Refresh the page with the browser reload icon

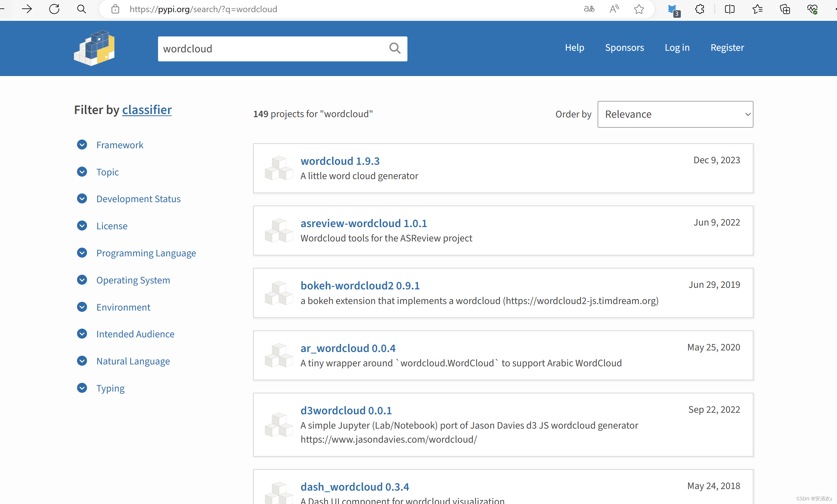pyautogui.click(x=54, y=9)
